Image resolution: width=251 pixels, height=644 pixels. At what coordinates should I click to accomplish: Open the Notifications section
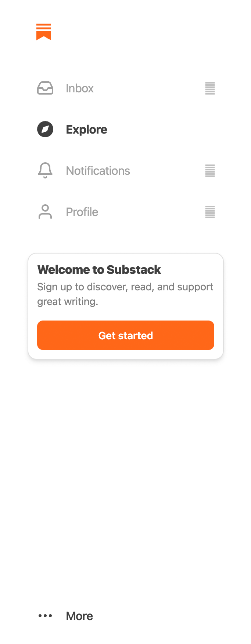pyautogui.click(x=98, y=171)
